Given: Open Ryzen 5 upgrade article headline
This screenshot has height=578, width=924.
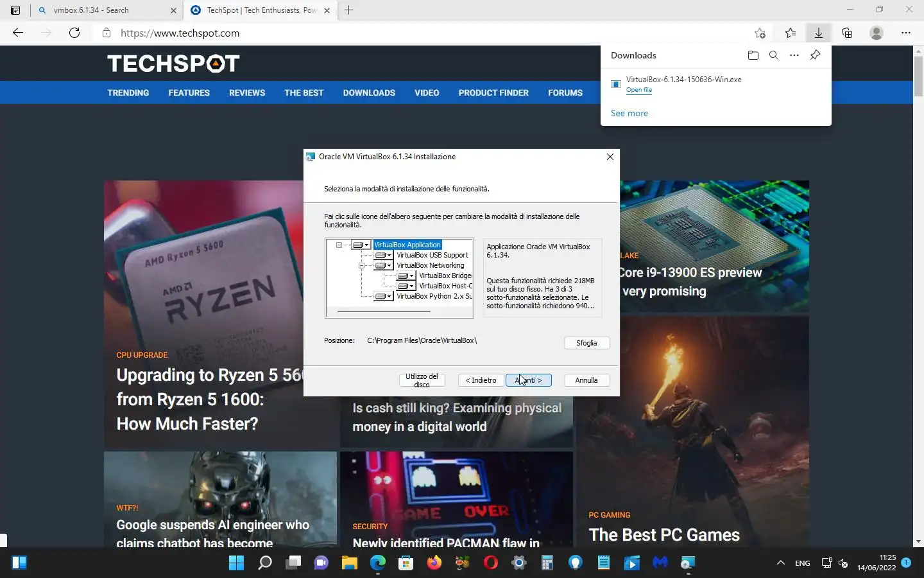Looking at the screenshot, I should [x=209, y=399].
